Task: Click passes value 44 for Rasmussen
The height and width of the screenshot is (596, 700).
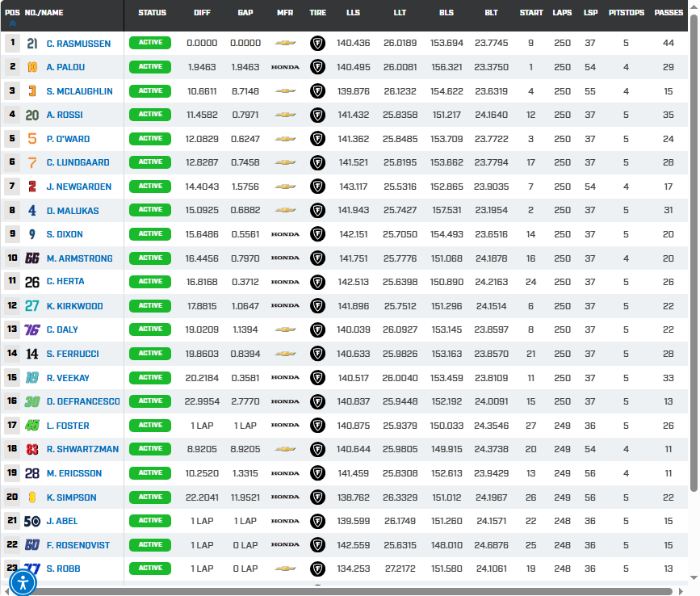Action: [x=669, y=44]
